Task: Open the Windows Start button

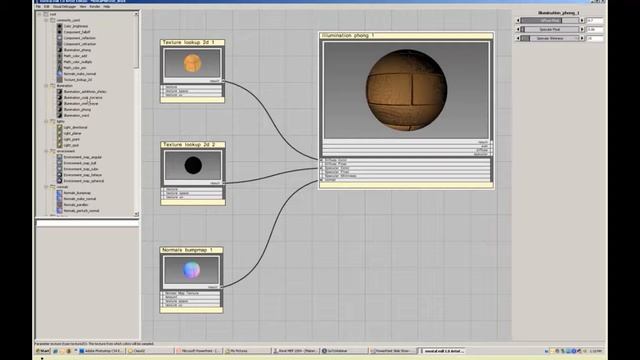Action: click(42, 351)
